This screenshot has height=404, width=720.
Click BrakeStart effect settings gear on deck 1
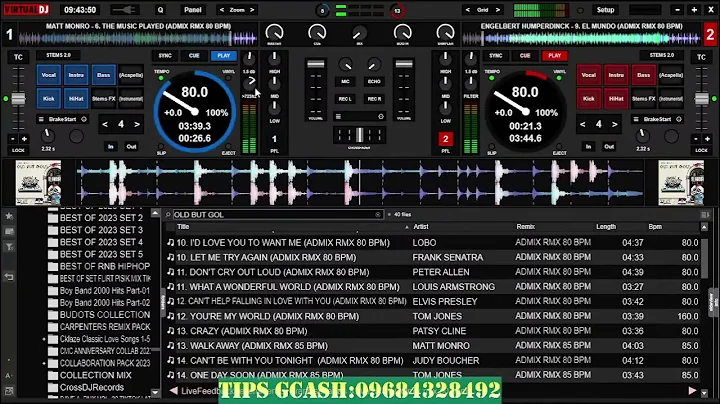(x=84, y=119)
